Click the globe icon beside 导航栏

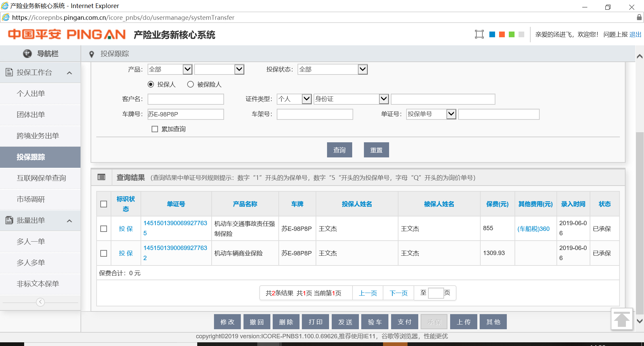27,54
